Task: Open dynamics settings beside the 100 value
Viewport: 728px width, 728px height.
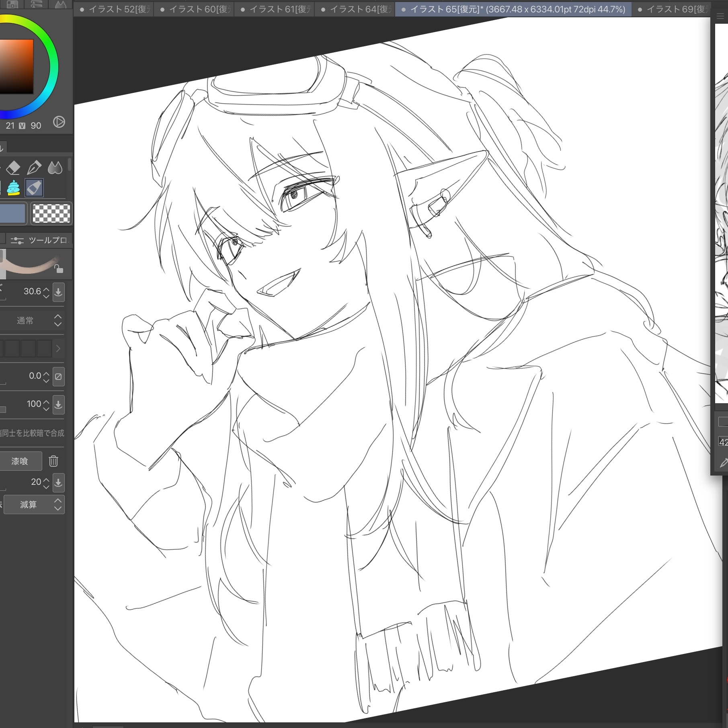Action: 58,405
